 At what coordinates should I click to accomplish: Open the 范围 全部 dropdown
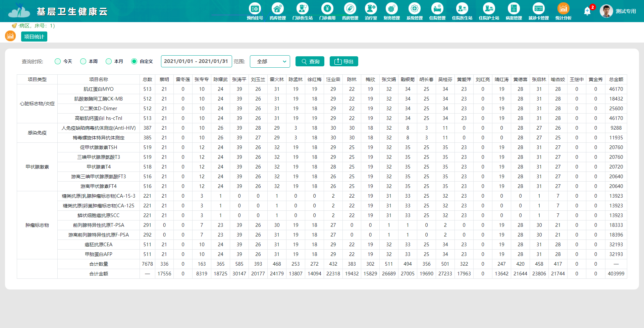pyautogui.click(x=270, y=61)
